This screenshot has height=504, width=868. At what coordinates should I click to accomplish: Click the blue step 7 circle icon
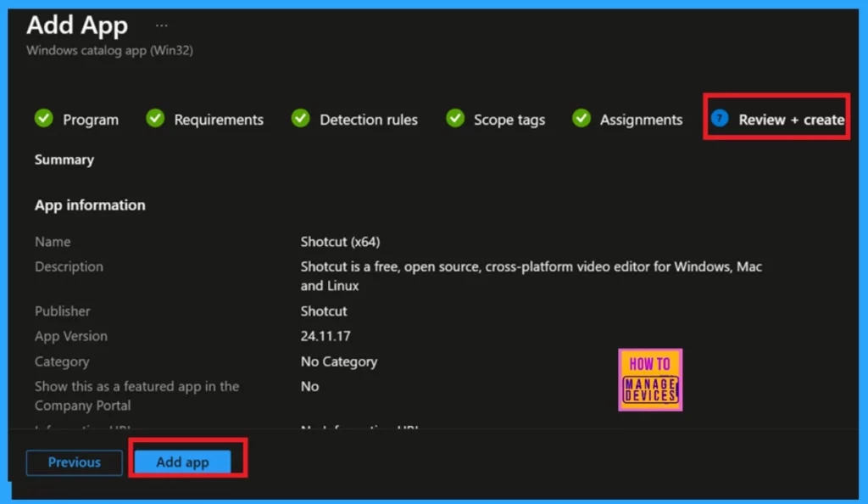coord(720,118)
